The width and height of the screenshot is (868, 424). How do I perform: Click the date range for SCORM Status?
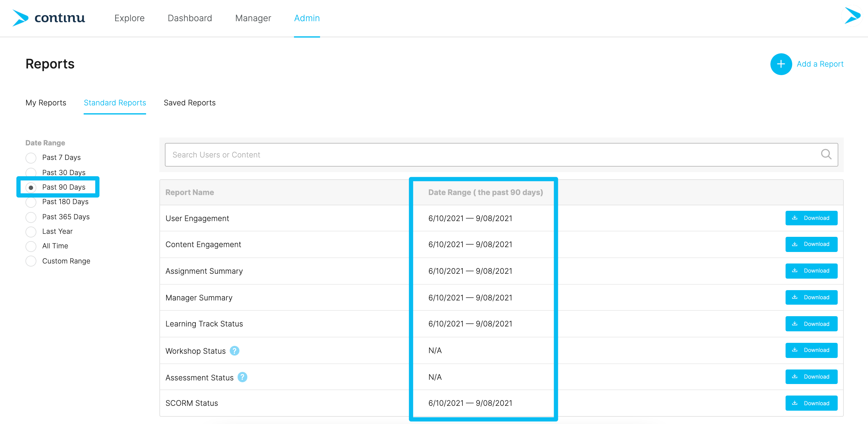pos(470,403)
